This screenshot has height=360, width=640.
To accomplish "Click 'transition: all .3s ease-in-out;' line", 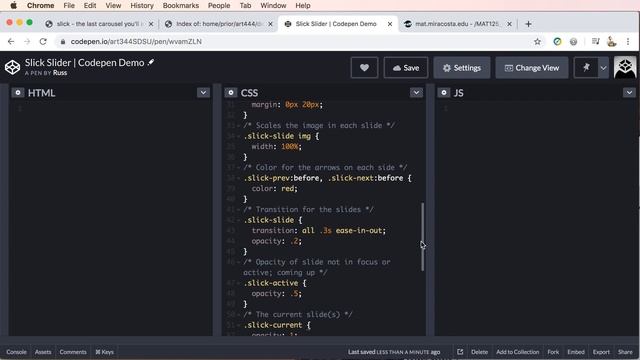I will coord(318,231).
